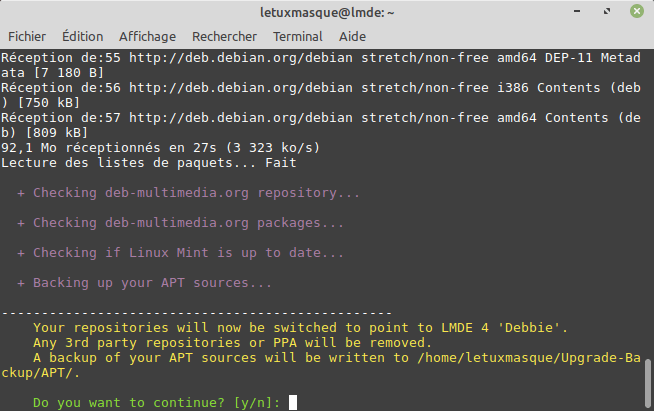Open the Édition menu
The image size is (654, 411).
click(82, 35)
